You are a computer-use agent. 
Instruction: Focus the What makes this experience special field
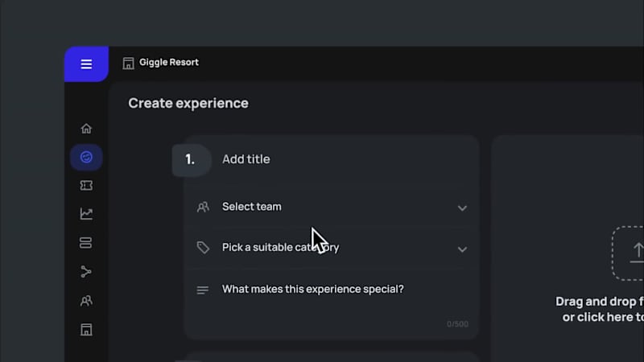pos(332,303)
